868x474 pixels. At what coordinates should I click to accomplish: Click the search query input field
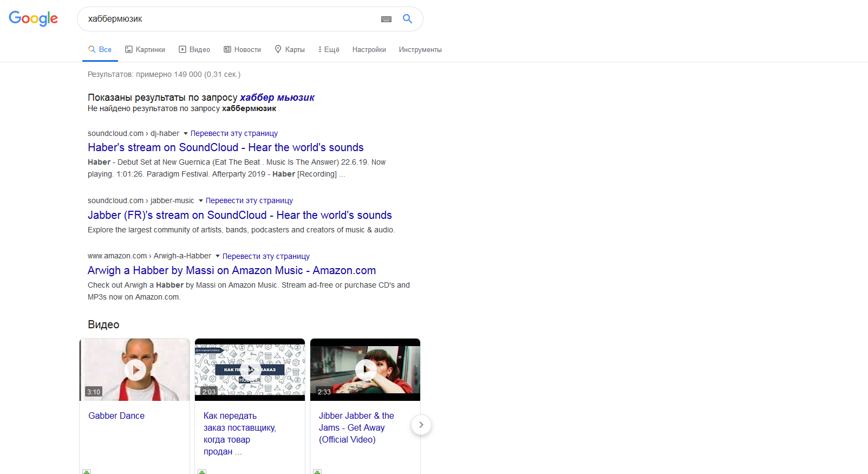[x=230, y=19]
